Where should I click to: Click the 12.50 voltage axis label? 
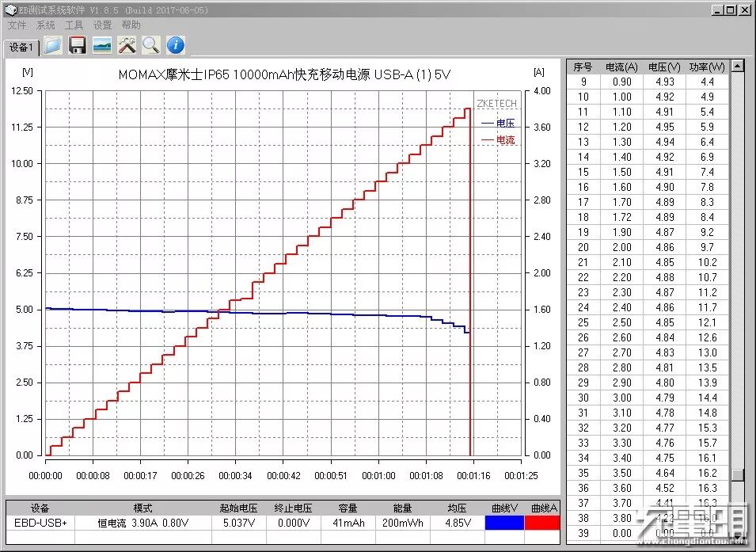[23, 91]
